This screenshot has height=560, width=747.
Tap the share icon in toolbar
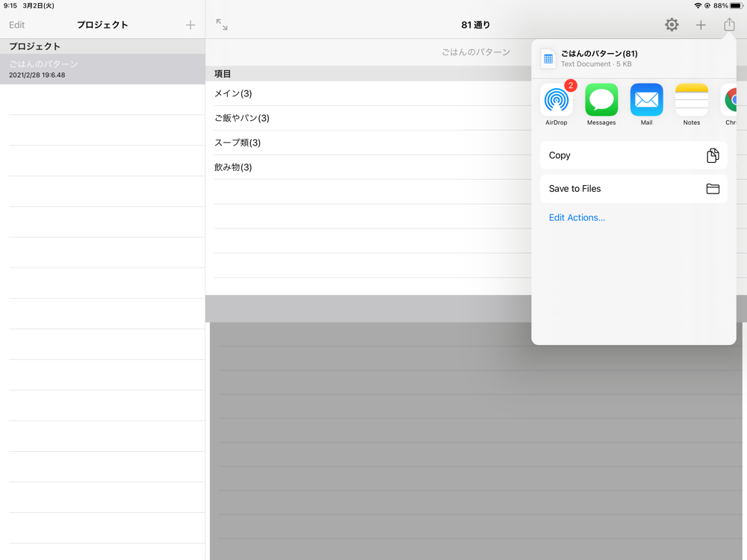729,25
